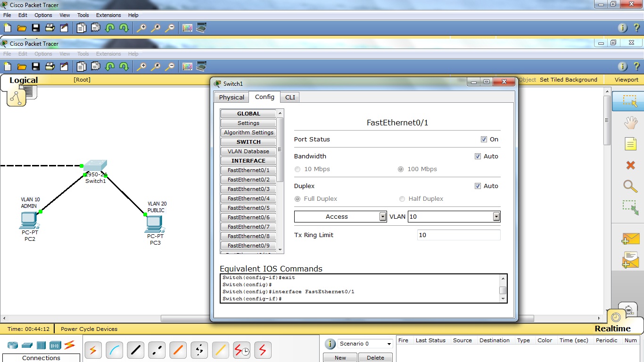Image resolution: width=644 pixels, height=362 pixels.
Task: Choose the Resize Shape tool
Action: click(630, 208)
